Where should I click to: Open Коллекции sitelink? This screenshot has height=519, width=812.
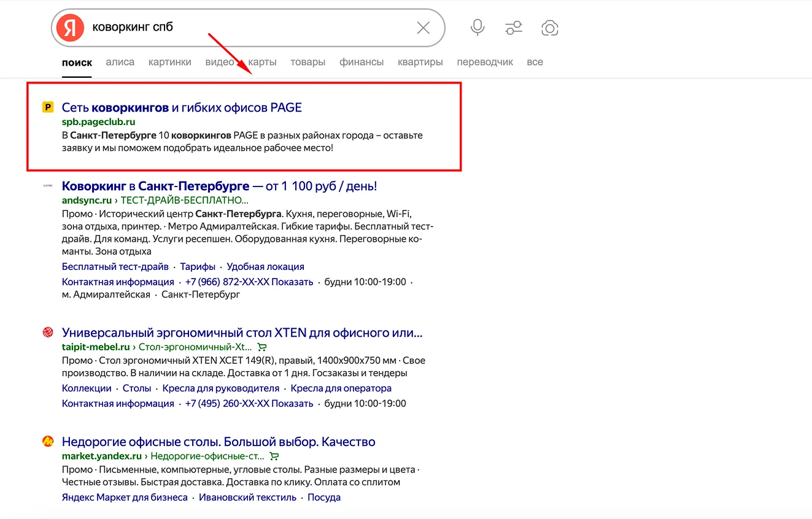click(87, 388)
